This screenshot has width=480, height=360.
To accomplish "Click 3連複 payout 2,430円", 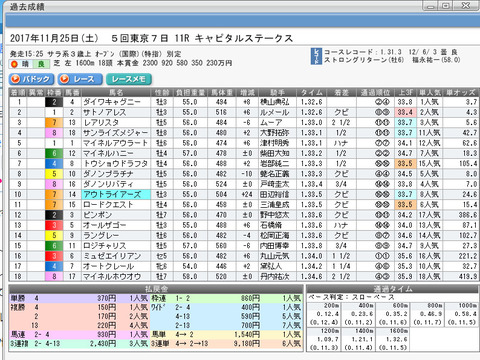I will click(x=103, y=343).
